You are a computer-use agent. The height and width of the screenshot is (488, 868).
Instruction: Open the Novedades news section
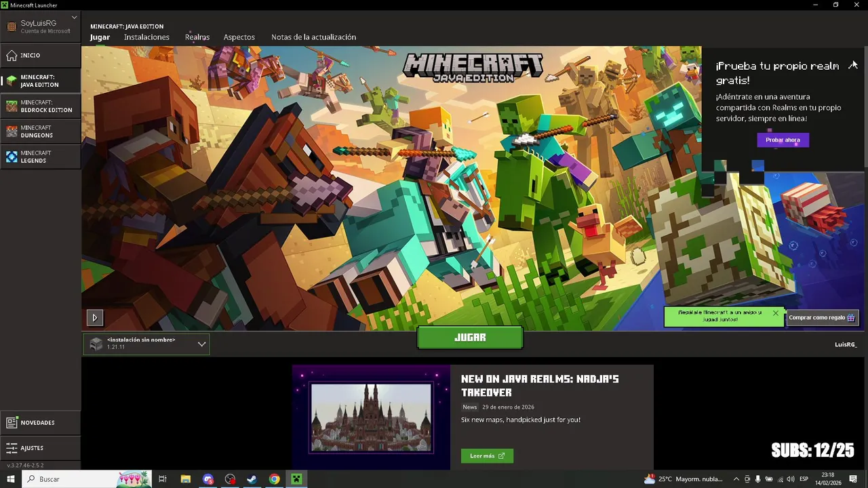tap(40, 422)
